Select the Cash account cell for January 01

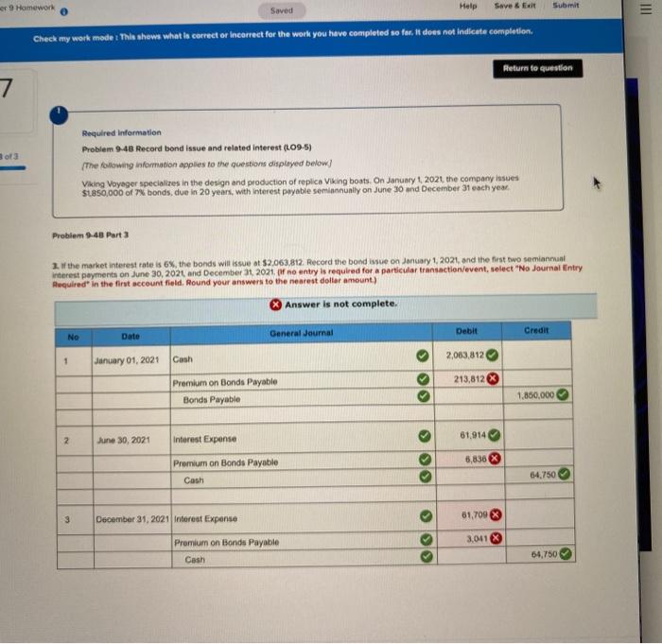(302, 359)
